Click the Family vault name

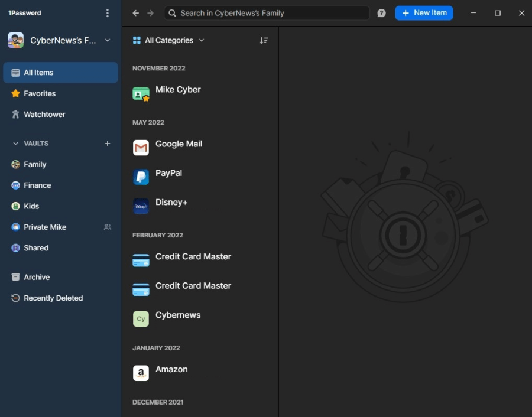(x=35, y=164)
